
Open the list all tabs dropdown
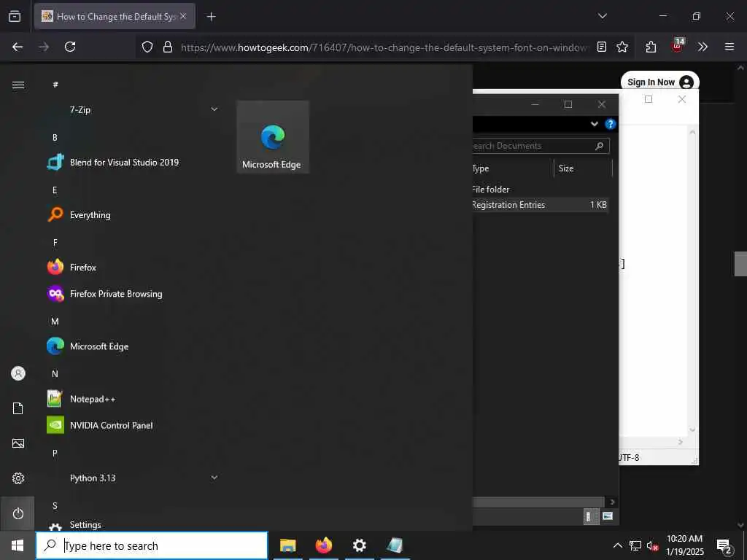click(x=602, y=16)
